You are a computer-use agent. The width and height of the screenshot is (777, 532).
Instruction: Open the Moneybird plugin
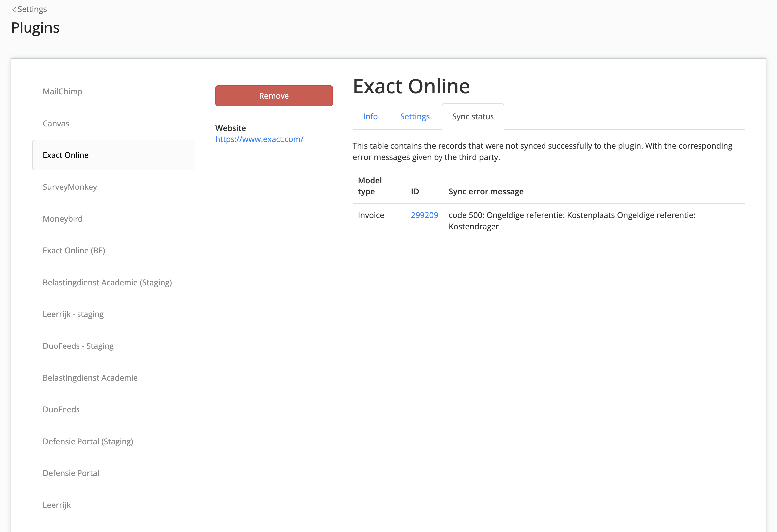63,219
